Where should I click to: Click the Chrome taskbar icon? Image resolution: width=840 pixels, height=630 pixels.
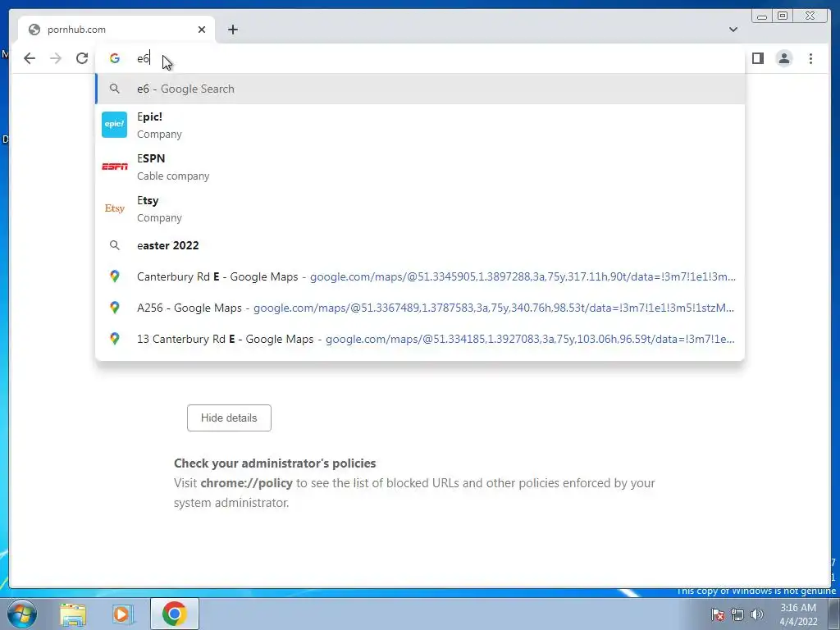point(175,614)
